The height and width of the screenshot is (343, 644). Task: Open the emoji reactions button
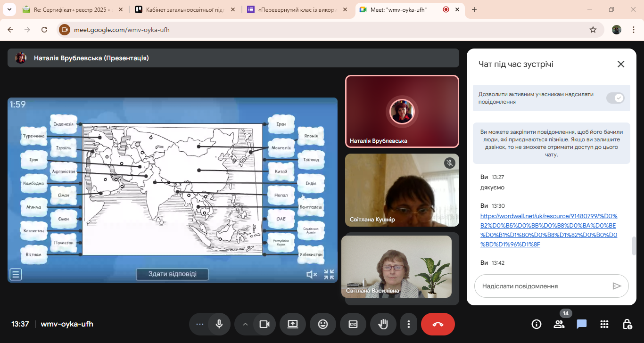[322, 324]
